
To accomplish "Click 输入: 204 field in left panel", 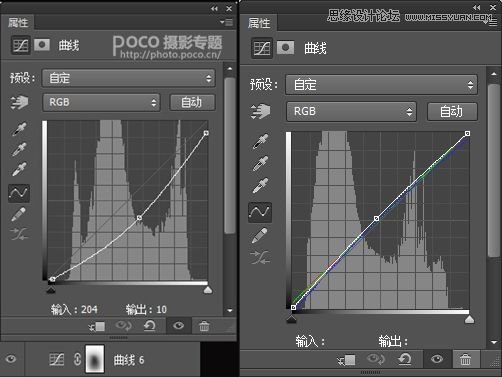I will (74, 310).
